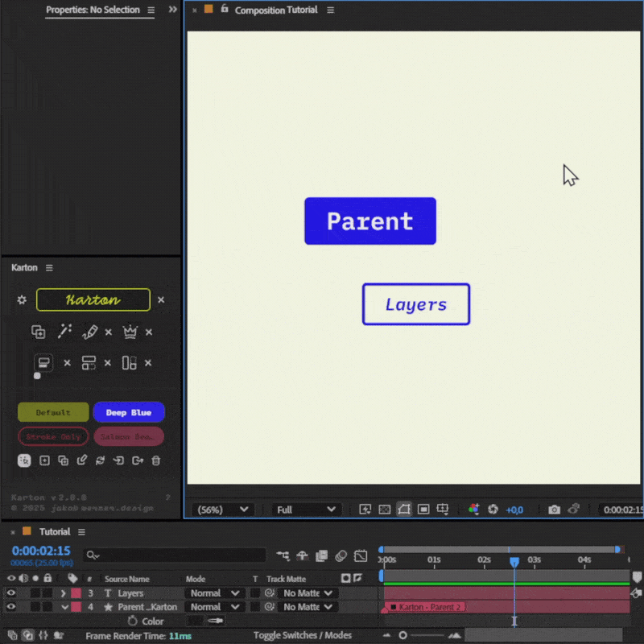Click Toggle Switches / Modes
This screenshot has height=644, width=644.
point(303,636)
